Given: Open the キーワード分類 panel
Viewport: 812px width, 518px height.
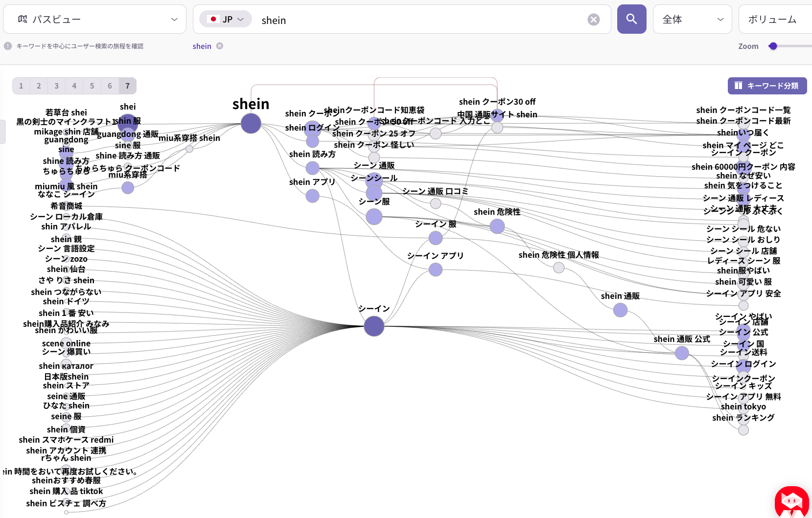Looking at the screenshot, I should pyautogui.click(x=767, y=86).
